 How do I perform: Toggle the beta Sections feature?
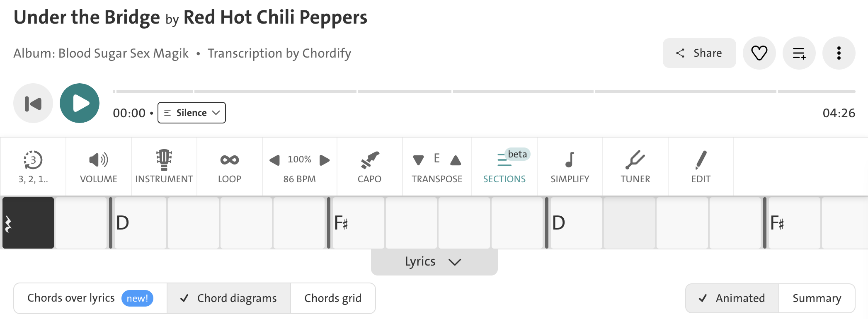504,167
